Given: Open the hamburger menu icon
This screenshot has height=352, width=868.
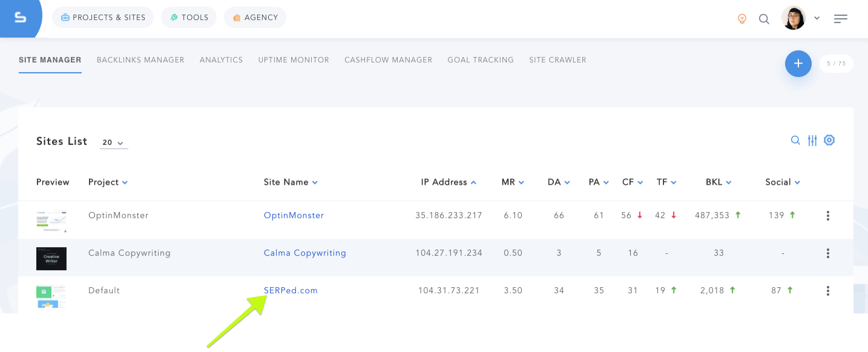Looking at the screenshot, I should coord(840,19).
